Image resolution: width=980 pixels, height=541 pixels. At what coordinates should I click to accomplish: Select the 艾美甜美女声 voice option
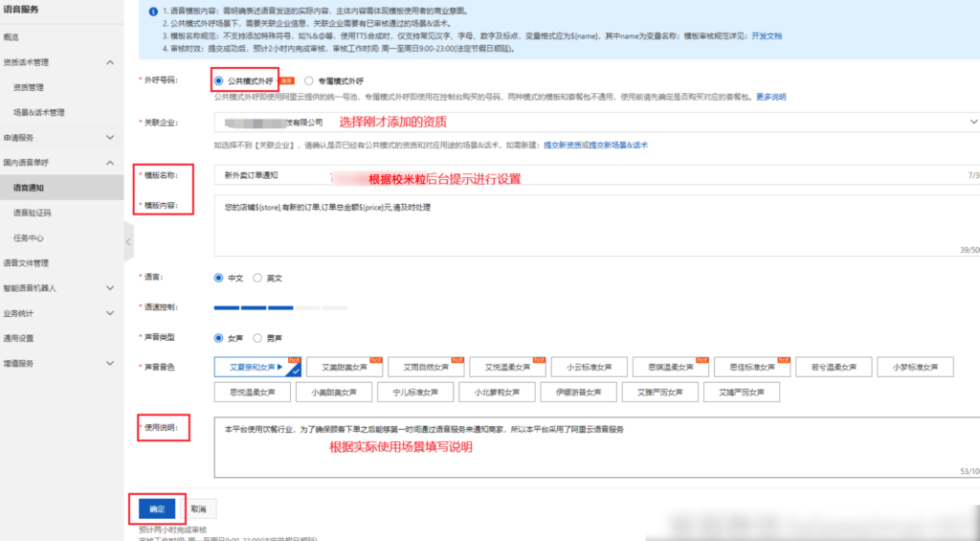coord(345,367)
